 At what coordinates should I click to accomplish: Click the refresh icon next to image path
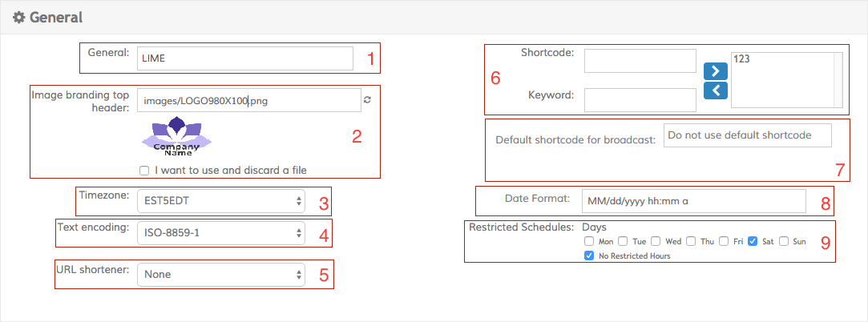coord(368,100)
